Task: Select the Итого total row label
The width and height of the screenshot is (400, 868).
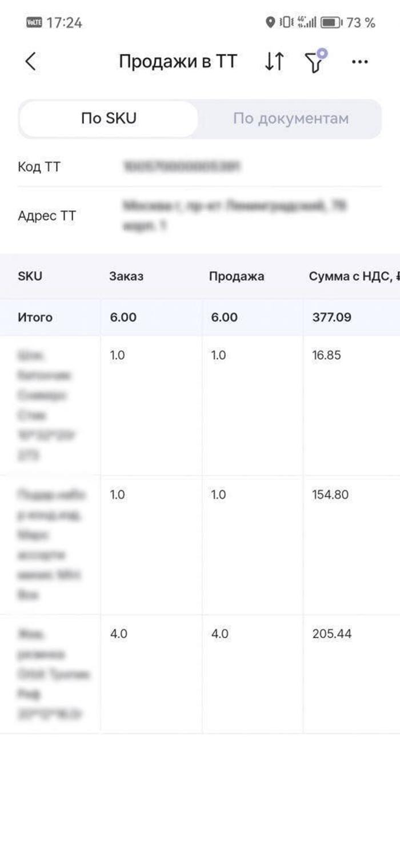Action: (35, 317)
